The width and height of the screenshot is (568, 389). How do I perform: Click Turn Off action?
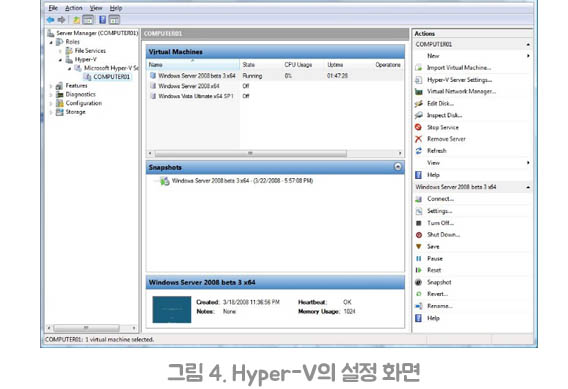(440, 223)
